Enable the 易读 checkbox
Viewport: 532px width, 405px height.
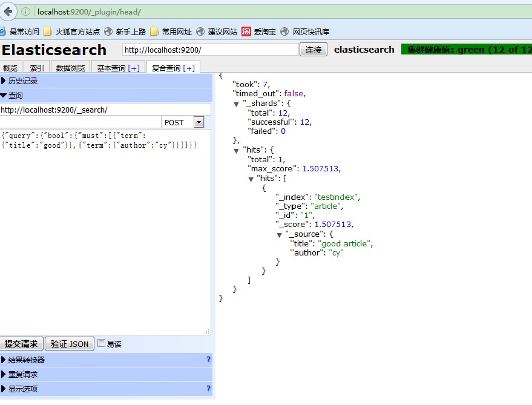point(102,343)
